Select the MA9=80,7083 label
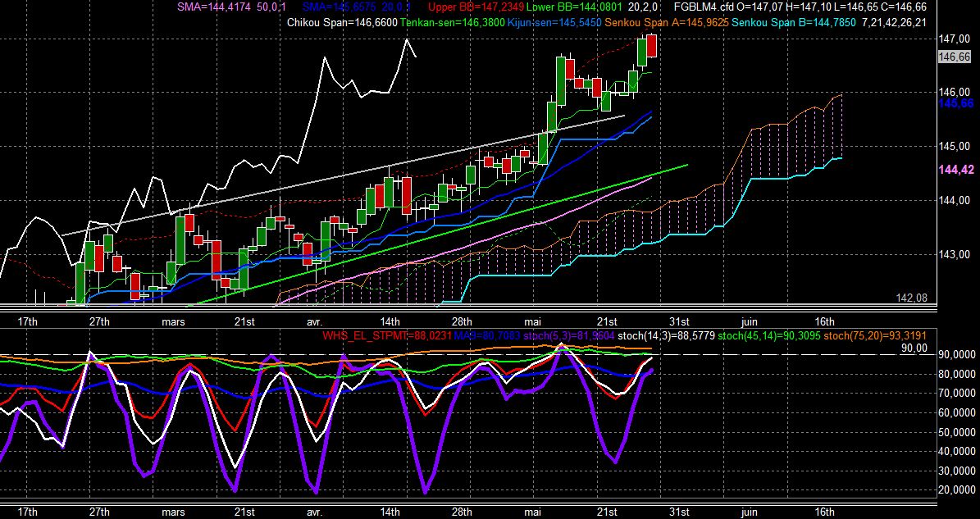The width and height of the screenshot is (980, 519). tap(487, 336)
